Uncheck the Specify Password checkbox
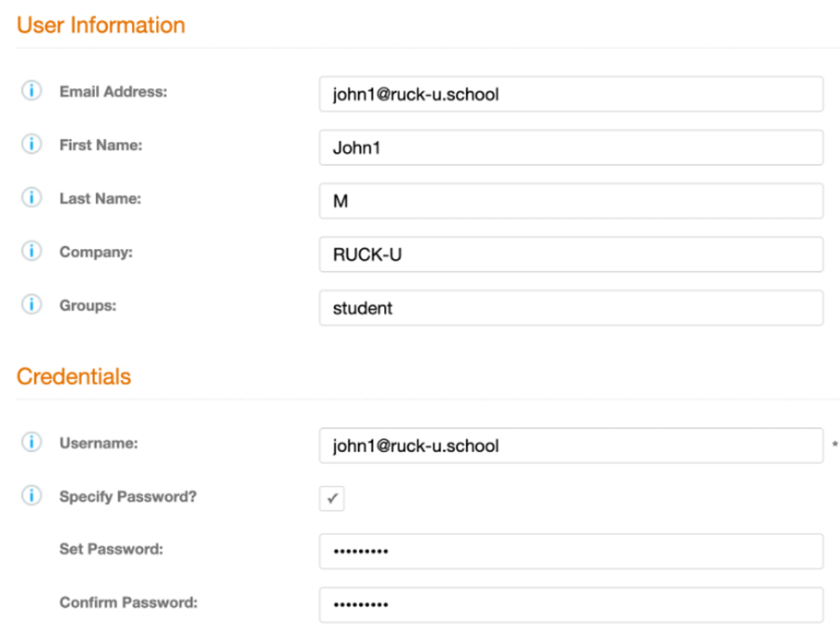Screen dimensions: 840x634 [332, 499]
